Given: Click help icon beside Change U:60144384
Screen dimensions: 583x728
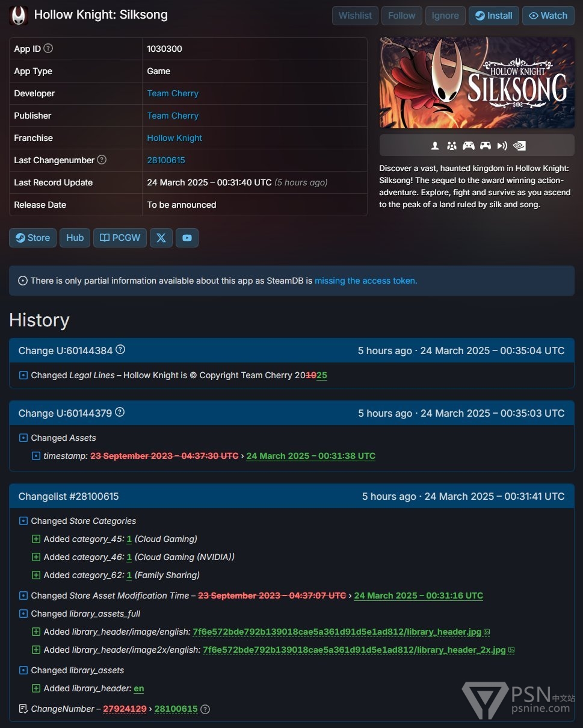Looking at the screenshot, I should [x=120, y=350].
